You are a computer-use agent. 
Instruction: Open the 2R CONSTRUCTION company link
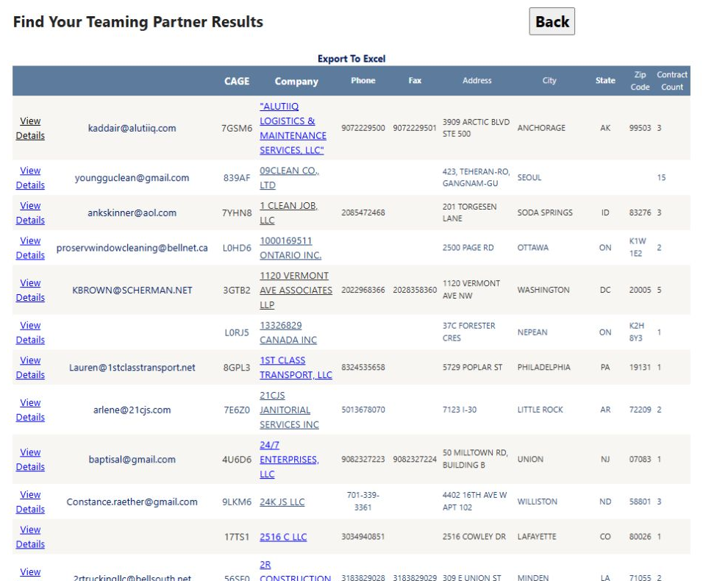click(296, 571)
